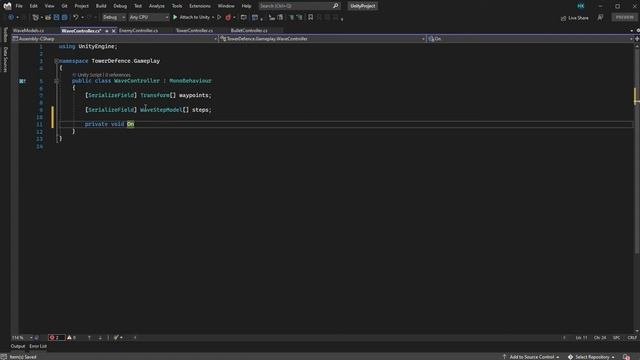The image size is (640, 360).
Task: Open the Hot Reload options dropdown arrow
Action: coord(234,18)
